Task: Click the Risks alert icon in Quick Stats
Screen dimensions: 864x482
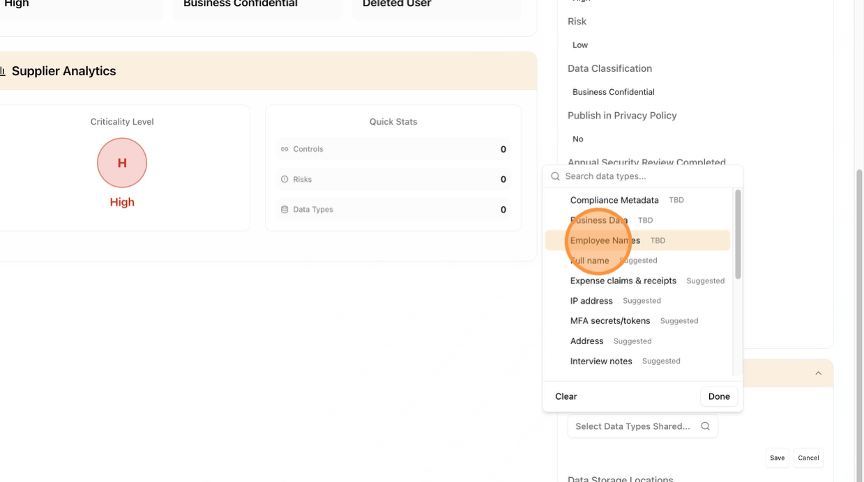Action: tap(285, 179)
